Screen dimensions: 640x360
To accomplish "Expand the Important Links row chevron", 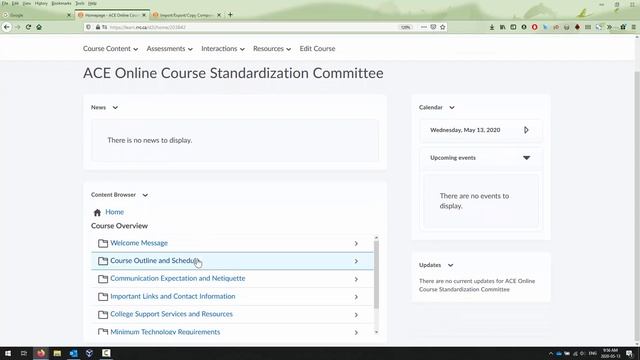I will (356, 297).
